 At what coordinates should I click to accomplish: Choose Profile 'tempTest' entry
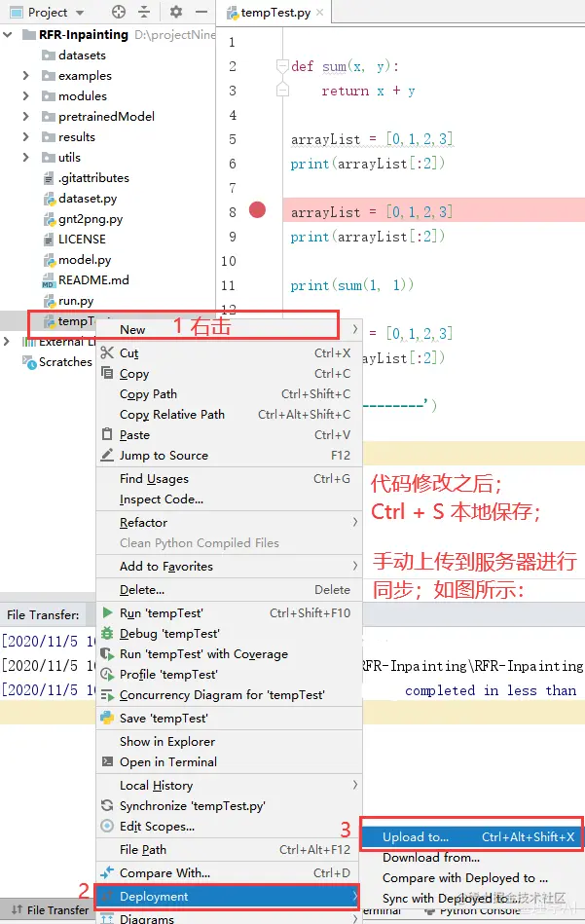pyautogui.click(x=229, y=675)
